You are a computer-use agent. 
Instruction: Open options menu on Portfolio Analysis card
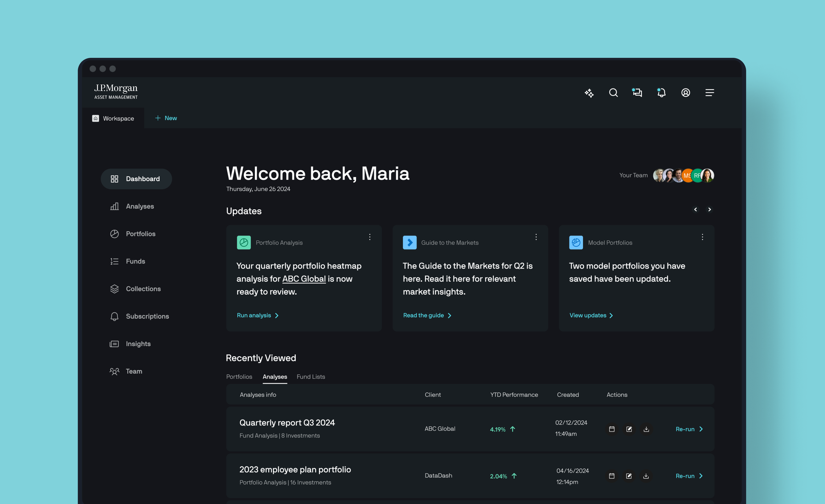[370, 237]
